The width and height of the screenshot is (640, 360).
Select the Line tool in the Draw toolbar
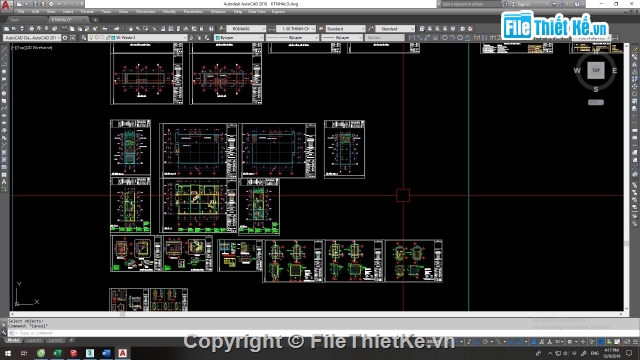click(x=4, y=49)
